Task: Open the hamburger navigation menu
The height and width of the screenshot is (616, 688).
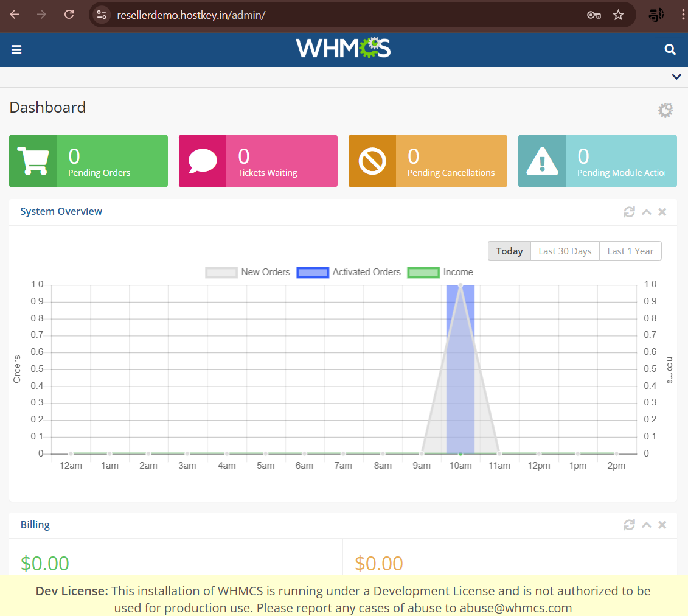Action: coord(16,49)
